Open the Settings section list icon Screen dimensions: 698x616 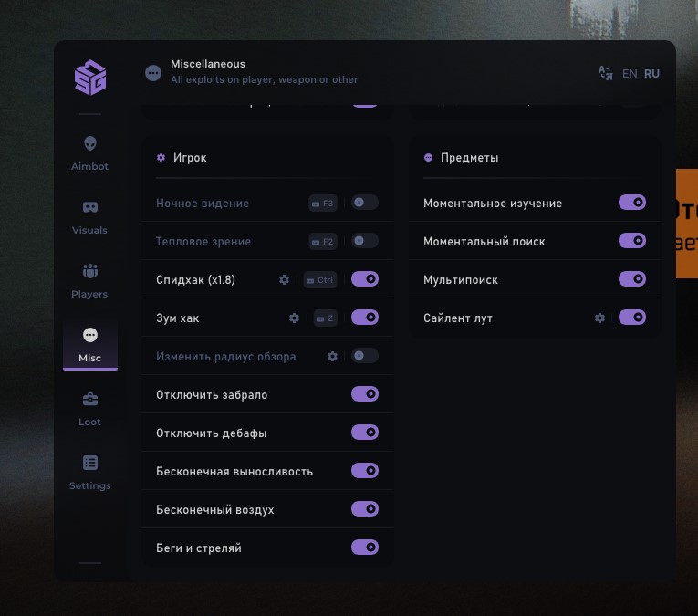(89, 464)
